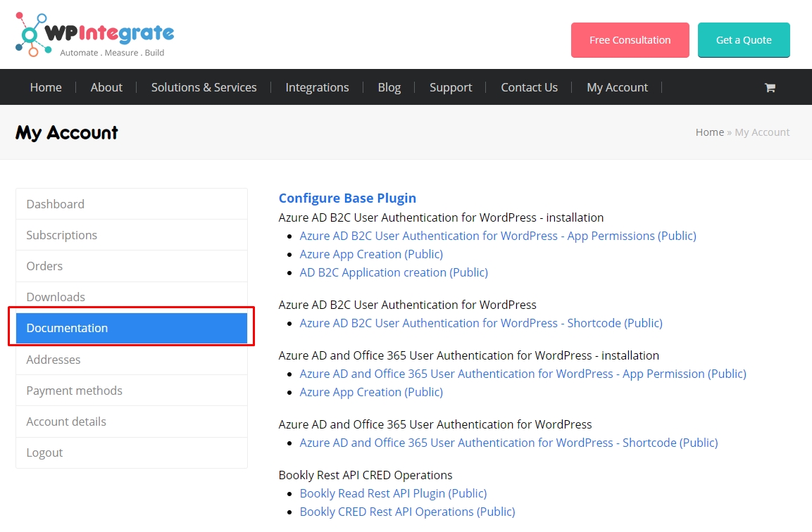
Task: Open the Home menu item
Action: pos(46,87)
